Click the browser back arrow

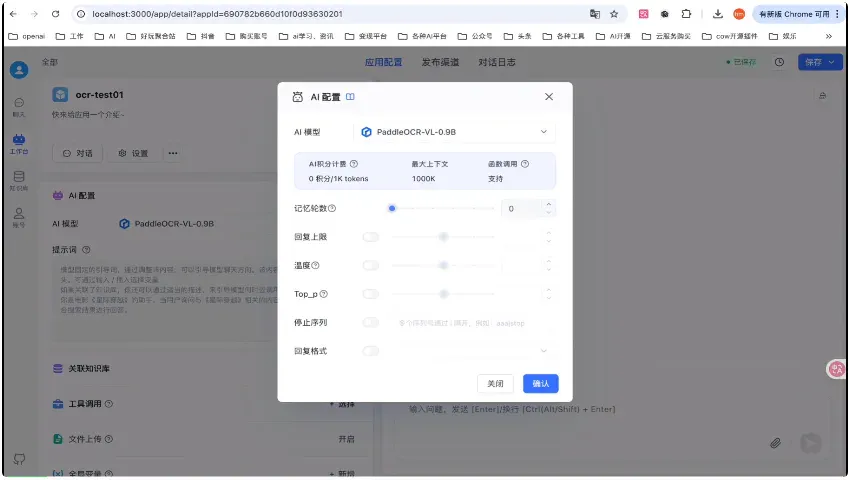click(x=14, y=14)
